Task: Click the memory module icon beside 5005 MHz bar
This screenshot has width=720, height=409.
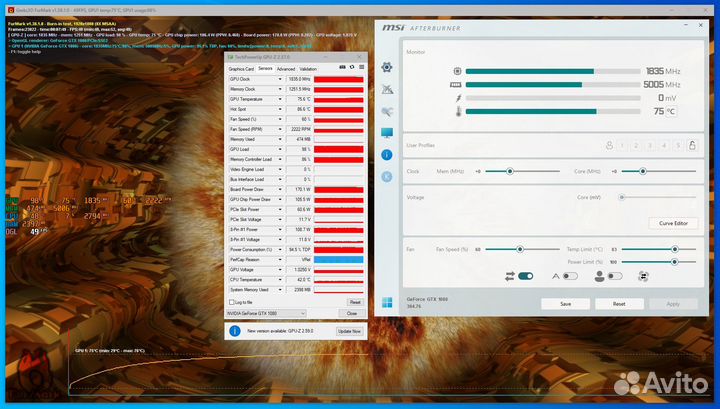Action: tap(456, 84)
